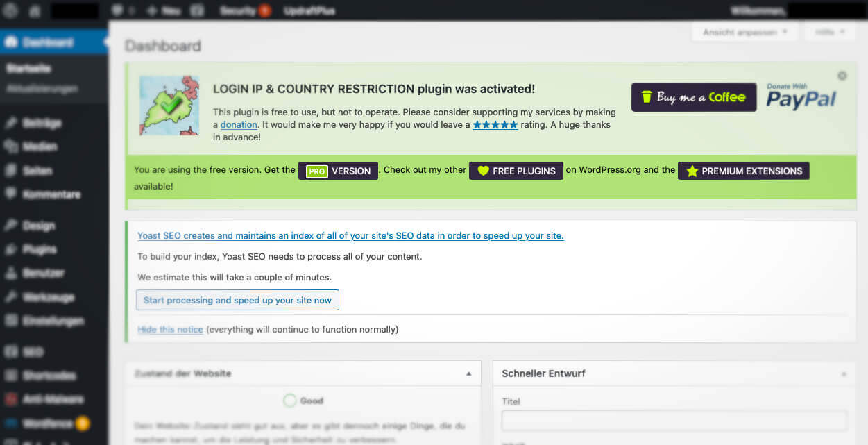Open Einstellungen via its sidebar icon
The width and height of the screenshot is (868, 445).
11,321
